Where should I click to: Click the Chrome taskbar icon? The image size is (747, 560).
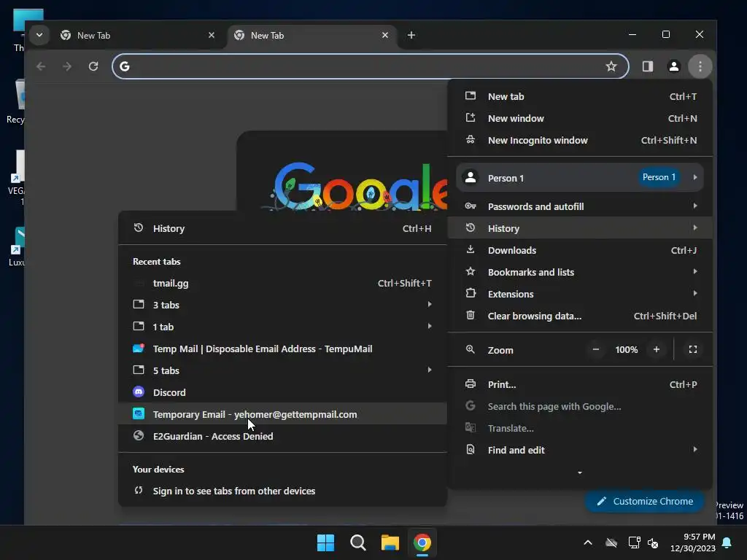tap(422, 542)
